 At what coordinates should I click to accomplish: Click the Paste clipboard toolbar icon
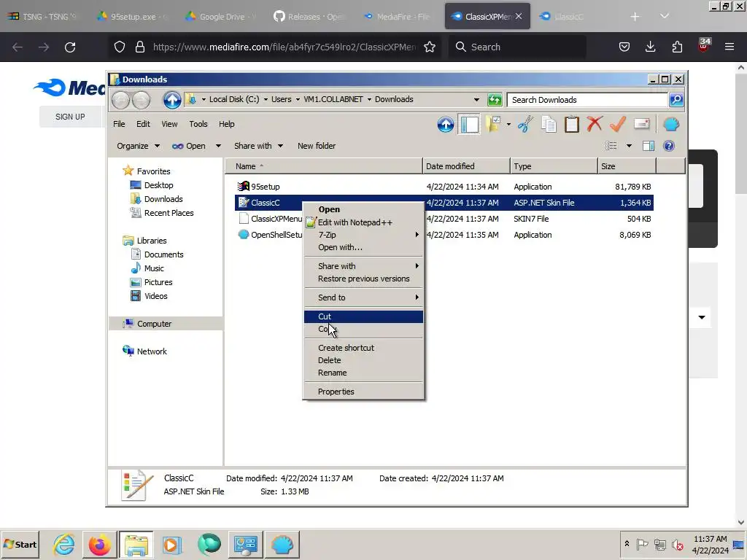[x=572, y=125]
